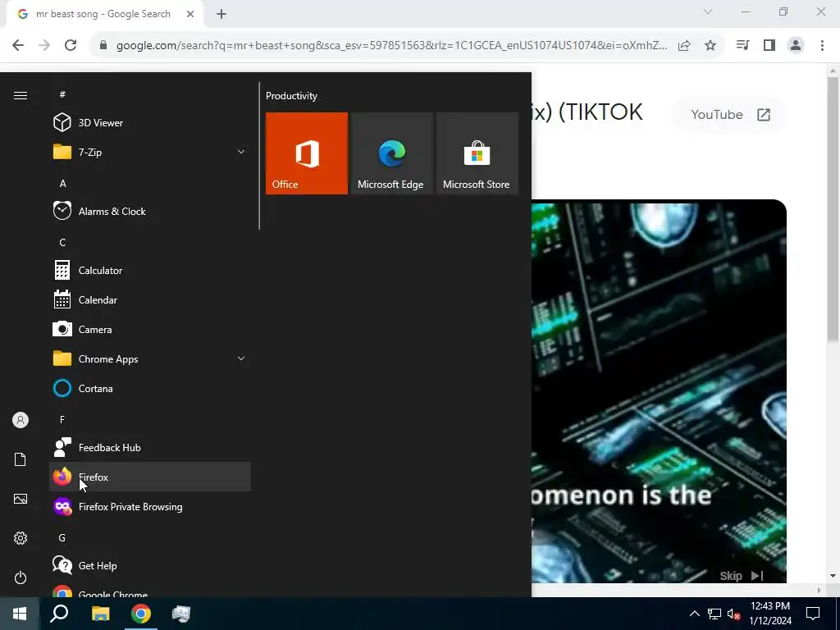The width and height of the screenshot is (840, 630).
Task: Toggle Chrome side panel
Action: [x=769, y=45]
